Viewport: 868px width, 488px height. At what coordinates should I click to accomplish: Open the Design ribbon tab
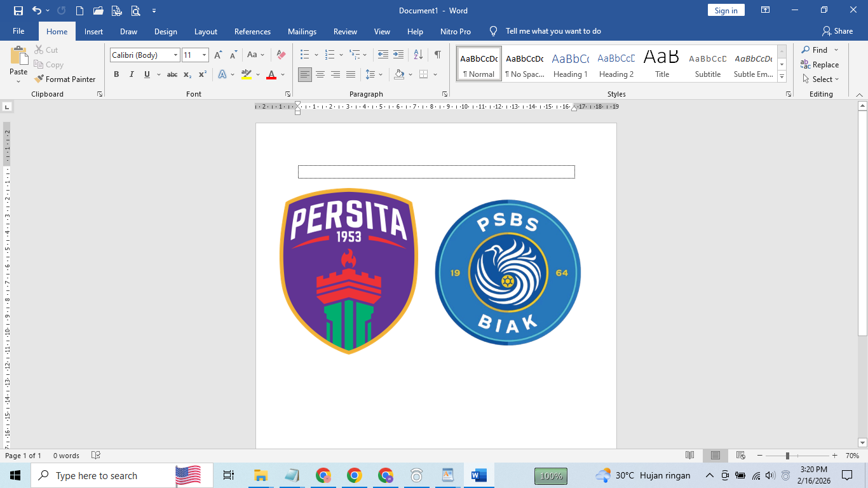click(165, 30)
